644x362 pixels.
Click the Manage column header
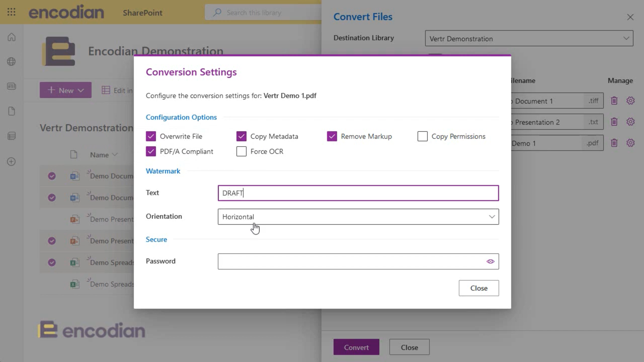[x=620, y=80]
